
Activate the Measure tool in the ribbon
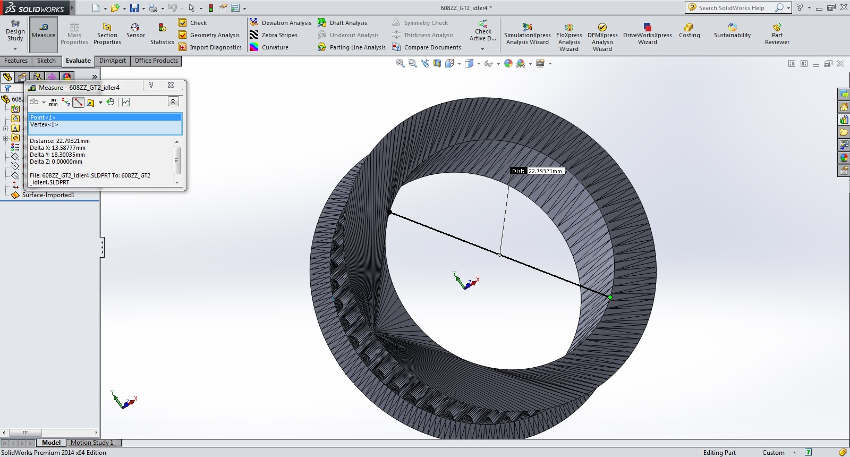pos(43,34)
